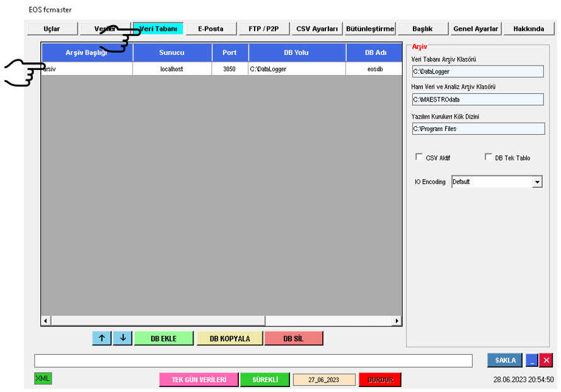
Task: Edit the Veri Tabanı Arşiv Klasörü field
Action: click(478, 72)
